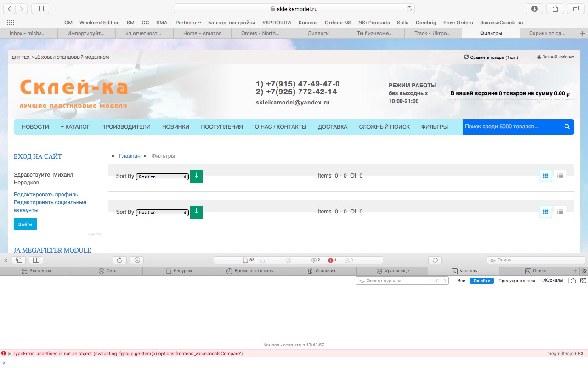This screenshot has width=588, height=368.
Task: Click the Share icon in Safari toolbar
Action: point(555,9)
